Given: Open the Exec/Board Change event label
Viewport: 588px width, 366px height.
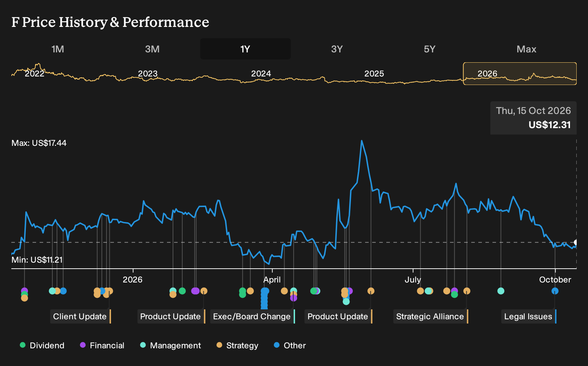Looking at the screenshot, I should pos(253,316).
